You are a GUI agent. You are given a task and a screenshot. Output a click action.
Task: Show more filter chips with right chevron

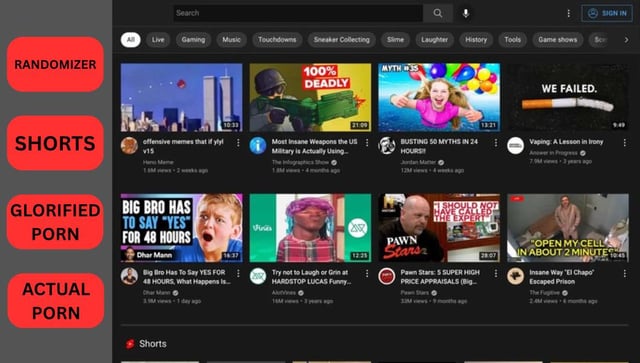[x=626, y=40]
